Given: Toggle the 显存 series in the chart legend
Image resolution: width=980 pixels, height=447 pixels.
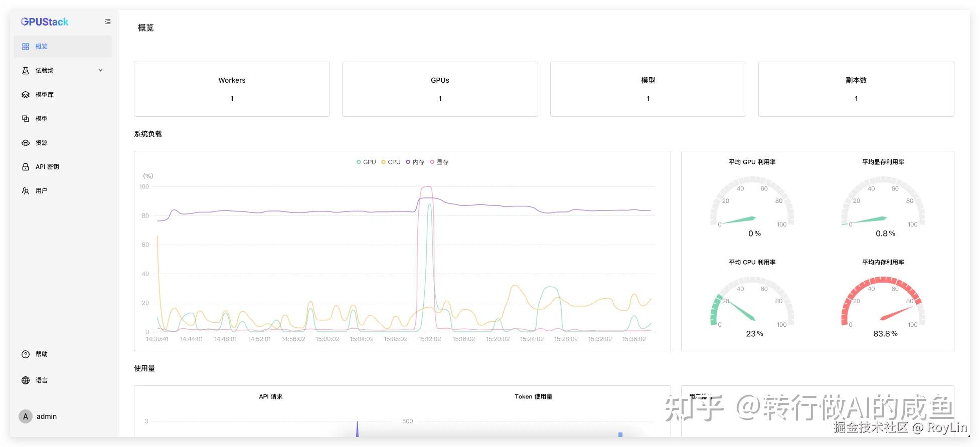Looking at the screenshot, I should [x=439, y=162].
